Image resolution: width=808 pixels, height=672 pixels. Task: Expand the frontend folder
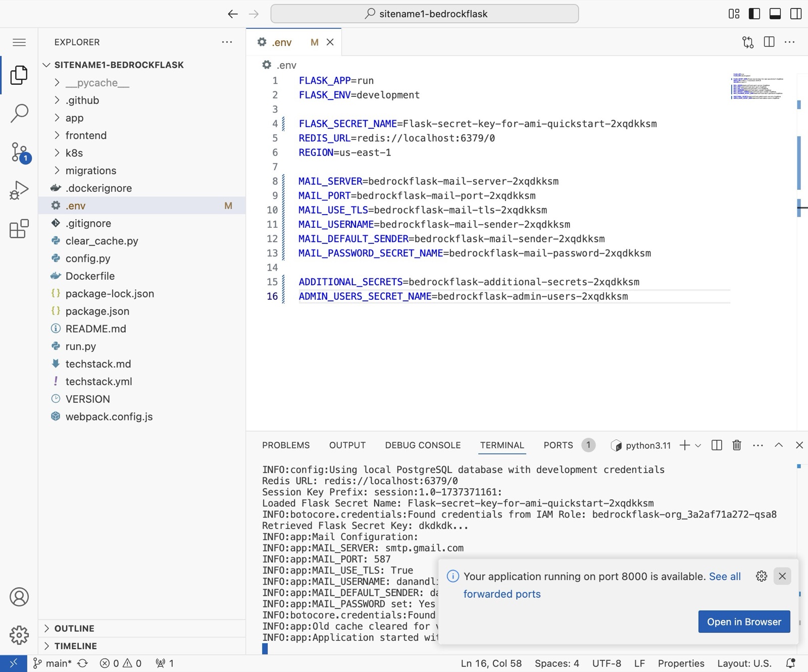(x=86, y=135)
